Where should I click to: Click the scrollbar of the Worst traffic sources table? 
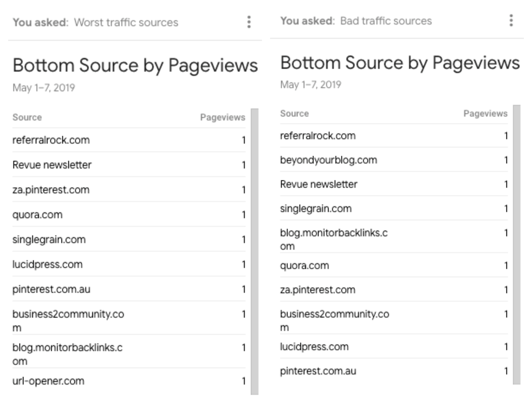pyautogui.click(x=255, y=251)
